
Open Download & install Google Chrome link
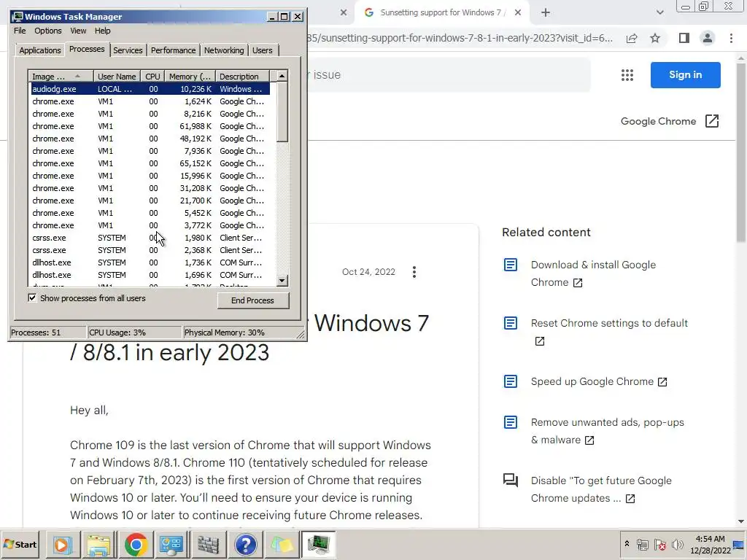[x=593, y=273]
